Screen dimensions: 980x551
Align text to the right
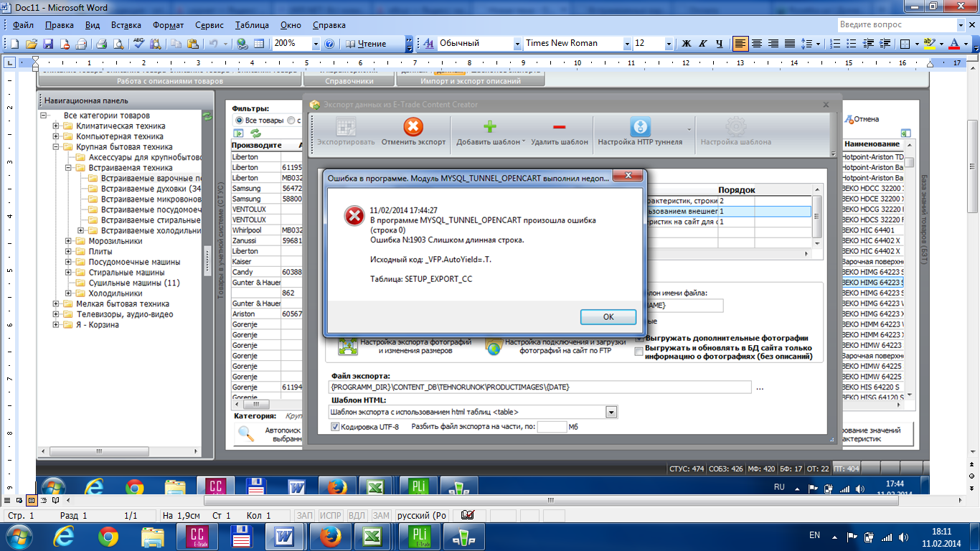tap(773, 44)
